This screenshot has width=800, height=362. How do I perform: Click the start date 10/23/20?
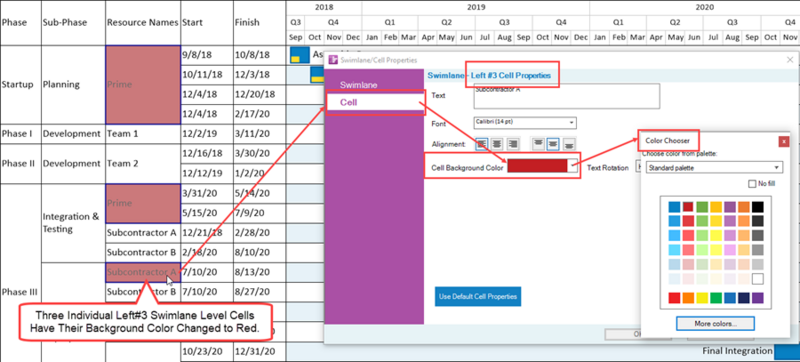207,351
